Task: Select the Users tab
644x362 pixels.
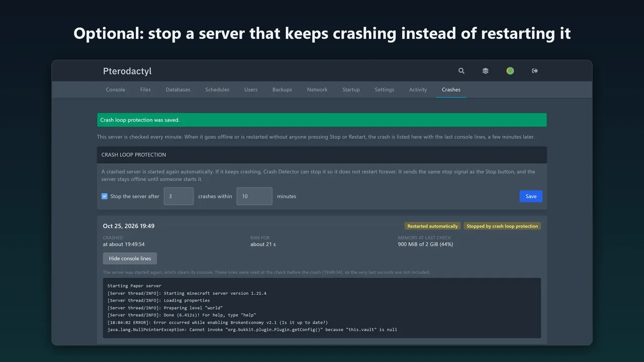Action: [251, 89]
